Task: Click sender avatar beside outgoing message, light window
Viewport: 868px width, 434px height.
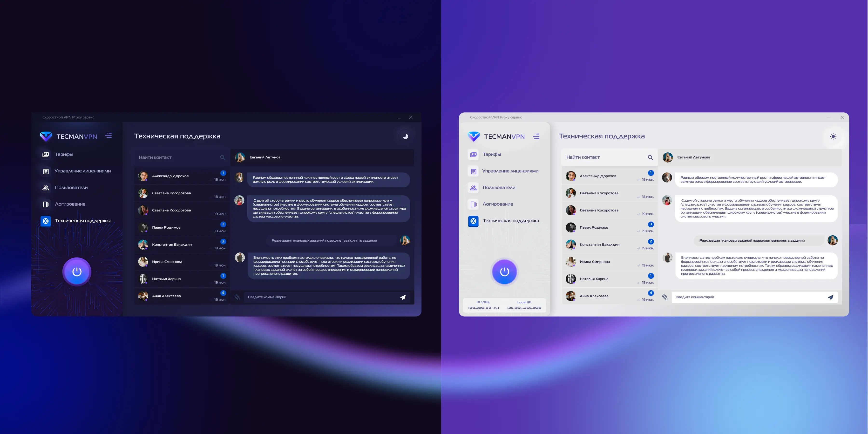Action: click(833, 241)
